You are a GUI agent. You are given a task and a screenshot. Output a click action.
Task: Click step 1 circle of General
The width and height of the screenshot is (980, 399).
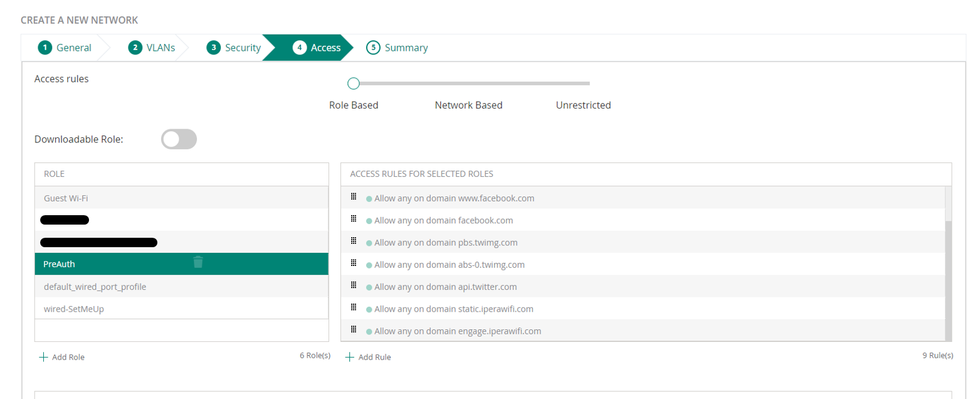(45, 48)
